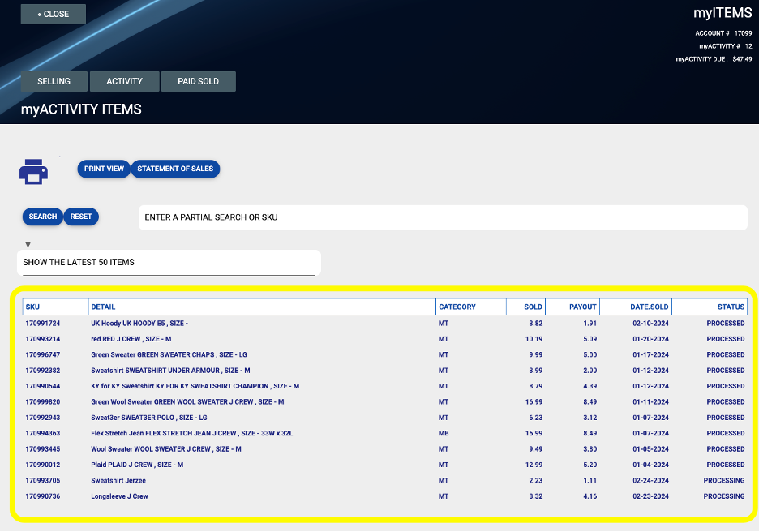759x532 pixels.
Task: Open the red RED J CREW item detail
Action: [130, 339]
